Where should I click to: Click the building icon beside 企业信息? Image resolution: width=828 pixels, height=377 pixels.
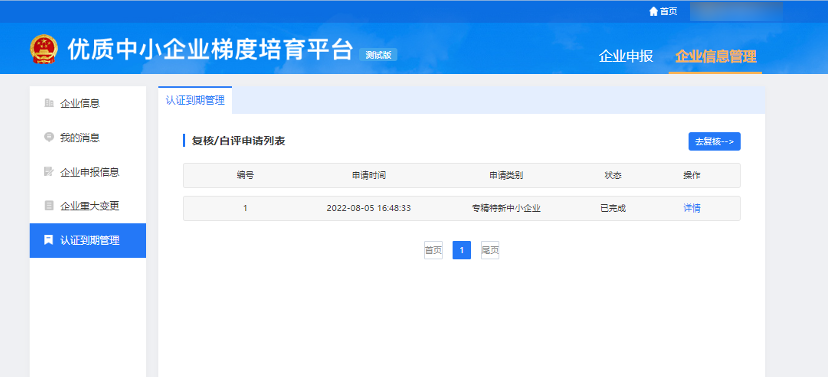tap(49, 103)
